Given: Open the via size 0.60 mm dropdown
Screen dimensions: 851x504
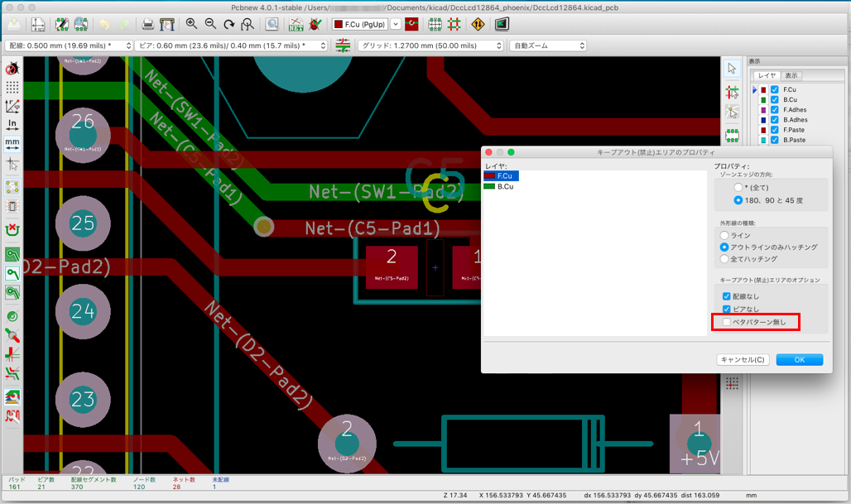Looking at the screenshot, I should (231, 46).
